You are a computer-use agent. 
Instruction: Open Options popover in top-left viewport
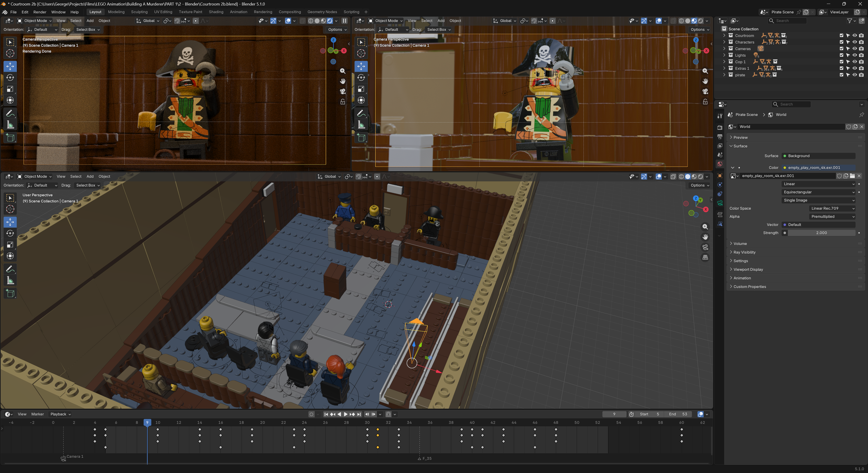(x=337, y=30)
